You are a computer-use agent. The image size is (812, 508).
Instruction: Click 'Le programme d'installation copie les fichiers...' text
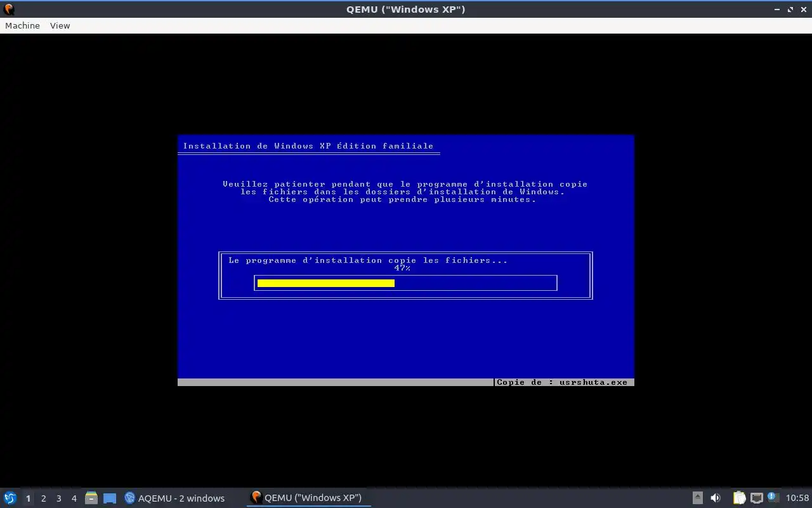[x=368, y=260]
